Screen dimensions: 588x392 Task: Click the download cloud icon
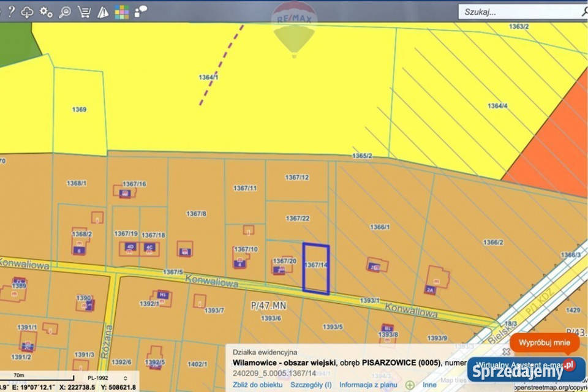[27, 11]
